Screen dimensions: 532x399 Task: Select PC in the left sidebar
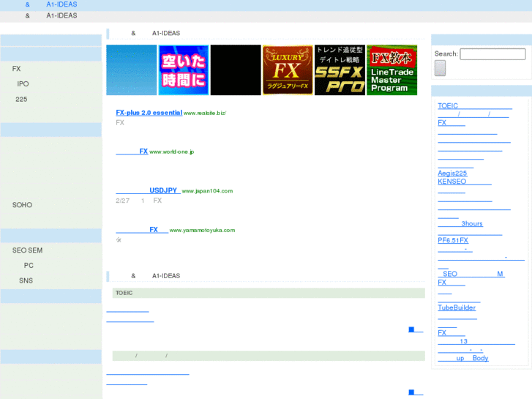click(29, 265)
